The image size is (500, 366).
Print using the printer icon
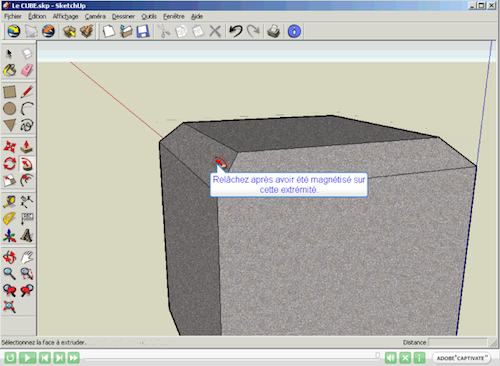pyautogui.click(x=274, y=31)
